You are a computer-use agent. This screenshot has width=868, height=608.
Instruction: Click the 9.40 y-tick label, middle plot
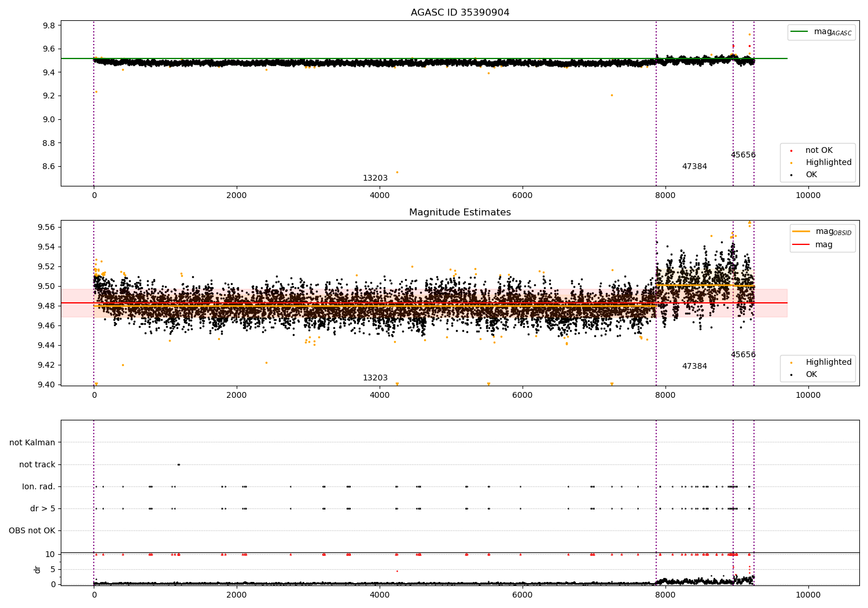(x=47, y=384)
